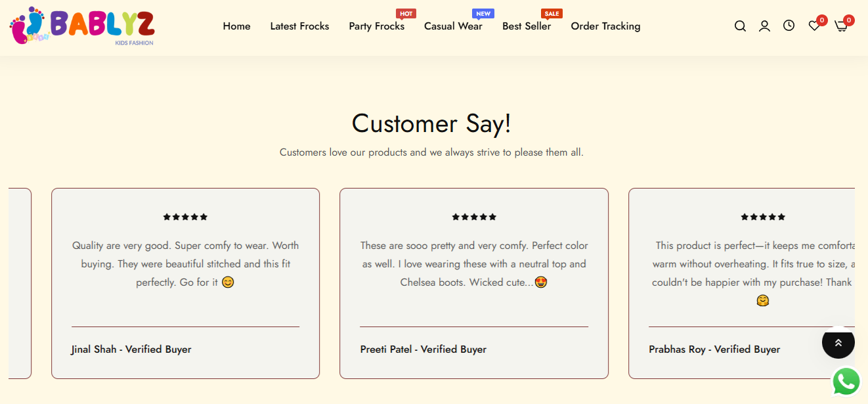Click the Bablyz Kids Fashion logo
The image size is (868, 404).
click(82, 26)
